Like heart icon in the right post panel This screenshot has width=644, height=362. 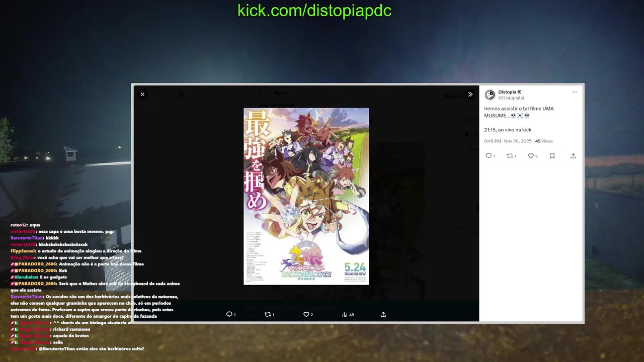tap(531, 156)
